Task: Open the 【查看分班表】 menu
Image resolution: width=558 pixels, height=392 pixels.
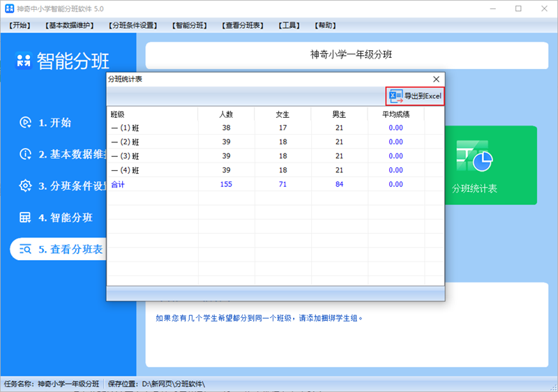Action: tap(243, 26)
